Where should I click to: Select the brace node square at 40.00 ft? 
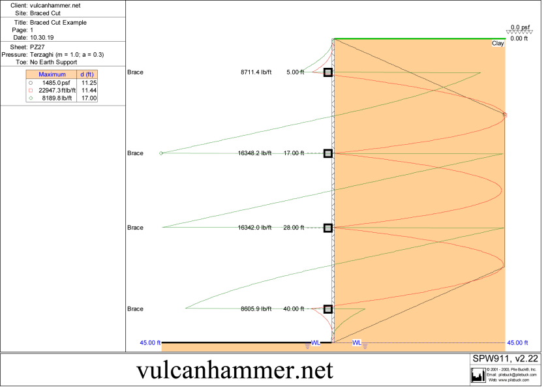328,309
